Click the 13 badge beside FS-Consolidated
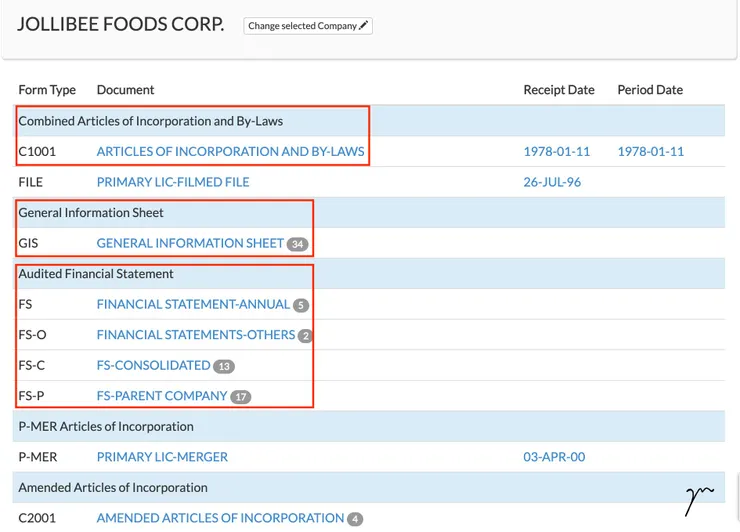The height and width of the screenshot is (532, 740). pyautogui.click(x=224, y=366)
